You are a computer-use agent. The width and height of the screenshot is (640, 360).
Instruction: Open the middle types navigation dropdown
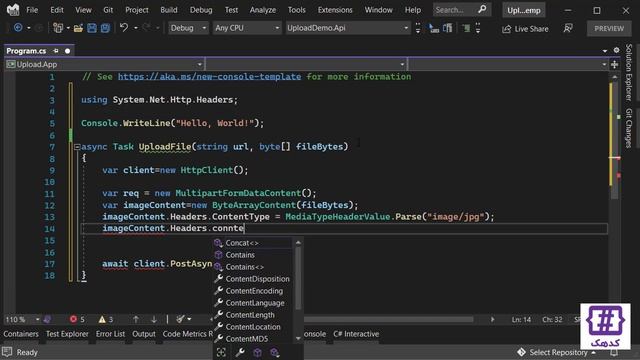(306, 64)
